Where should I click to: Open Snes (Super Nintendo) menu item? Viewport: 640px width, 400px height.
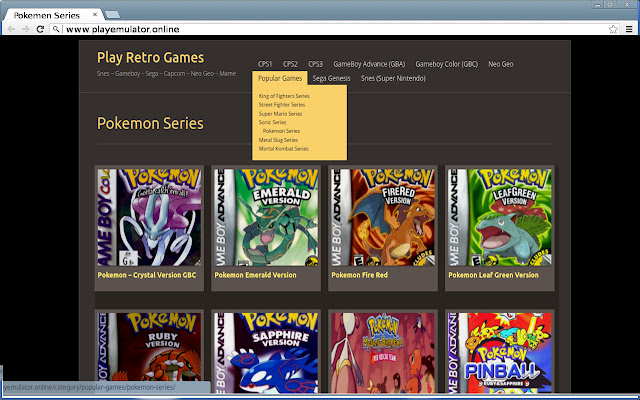[x=393, y=78]
